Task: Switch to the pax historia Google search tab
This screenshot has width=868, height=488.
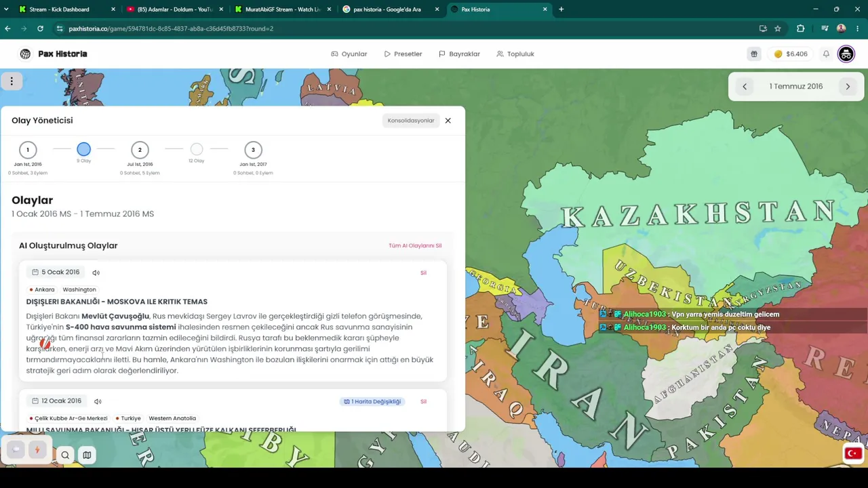Action: [391, 9]
